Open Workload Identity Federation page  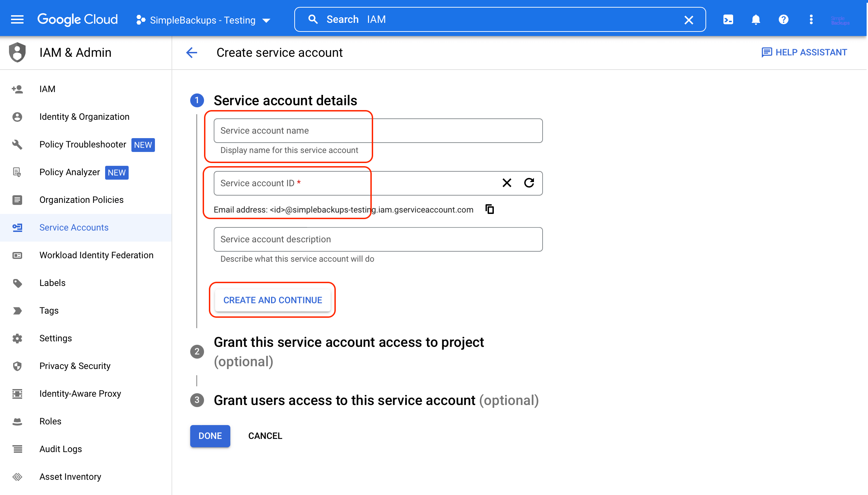click(96, 255)
